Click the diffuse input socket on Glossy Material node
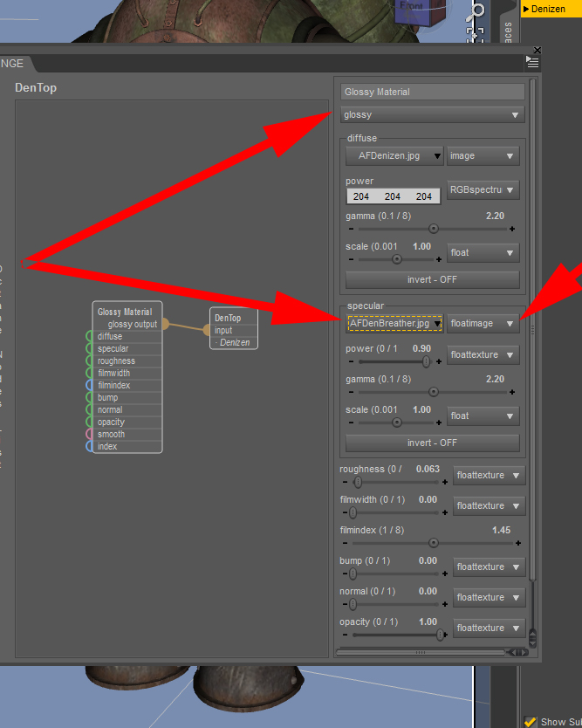The height and width of the screenshot is (728, 582). click(x=90, y=336)
